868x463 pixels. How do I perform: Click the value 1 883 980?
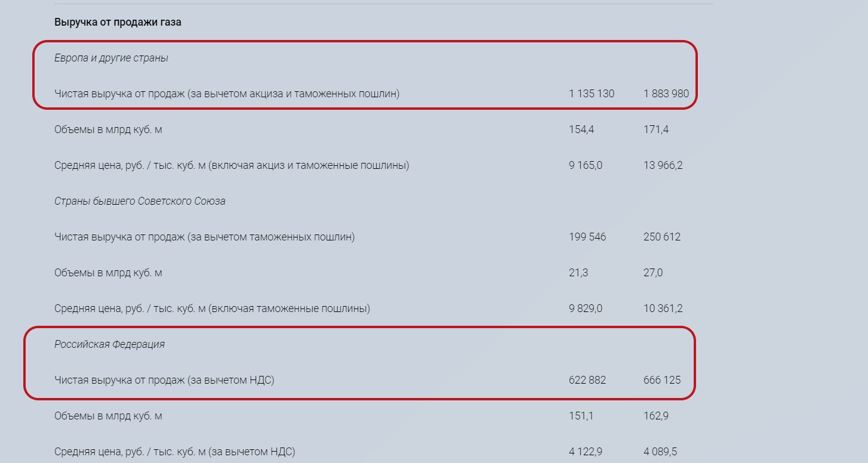click(666, 94)
